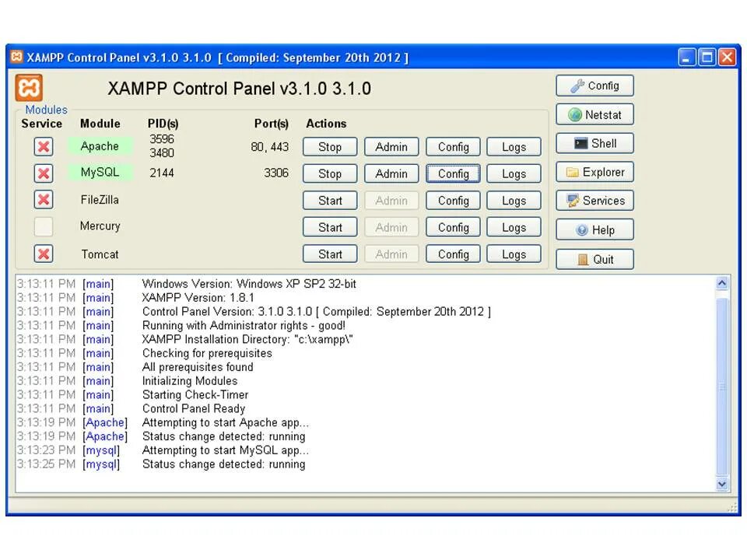Open the Mercury Logs menu
This screenshot has height=560, width=747.
click(x=514, y=227)
